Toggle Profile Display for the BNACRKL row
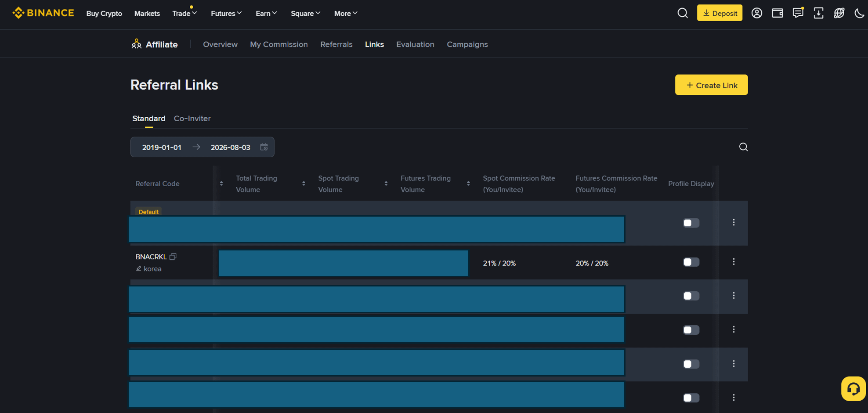The width and height of the screenshot is (868, 413). coord(691,262)
